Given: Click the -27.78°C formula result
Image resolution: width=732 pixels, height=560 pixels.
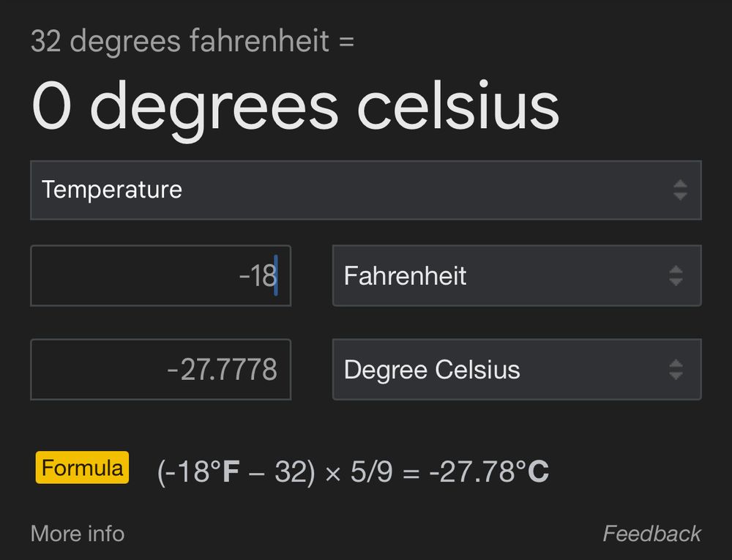Looking at the screenshot, I should tap(489, 472).
